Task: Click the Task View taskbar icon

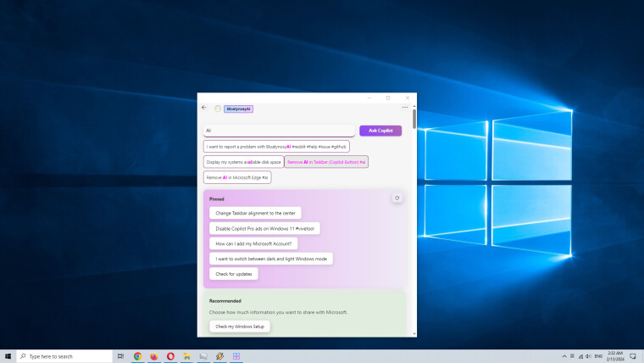Action: [x=120, y=356]
